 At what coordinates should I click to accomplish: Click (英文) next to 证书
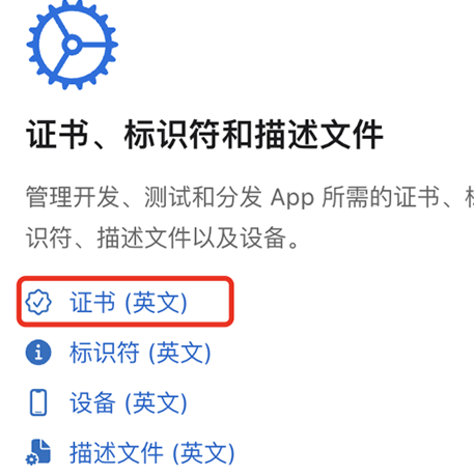point(156,302)
